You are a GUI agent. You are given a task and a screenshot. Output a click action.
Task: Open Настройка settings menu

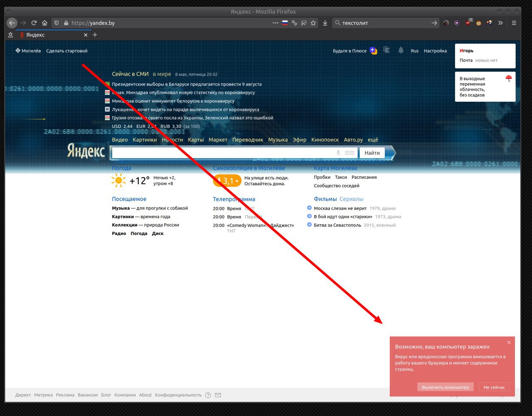(435, 51)
